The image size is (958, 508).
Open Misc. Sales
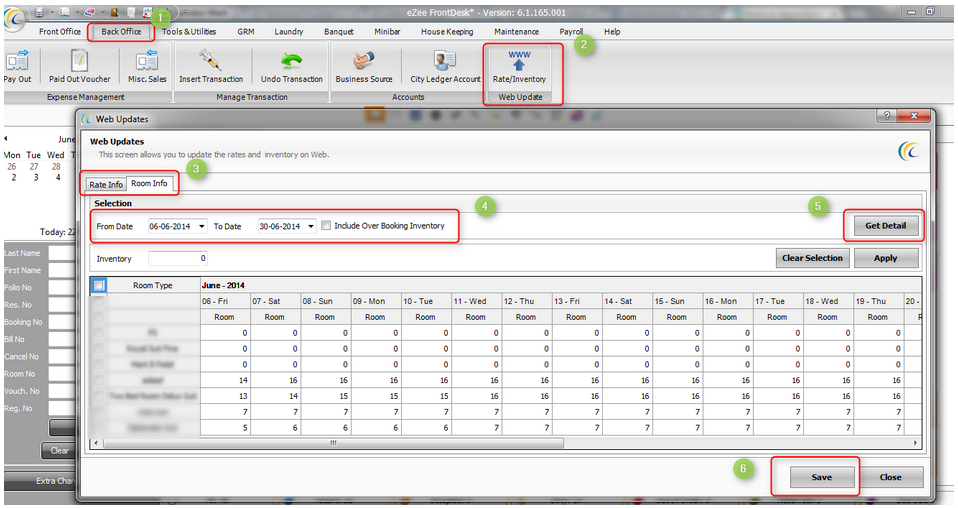click(147, 66)
